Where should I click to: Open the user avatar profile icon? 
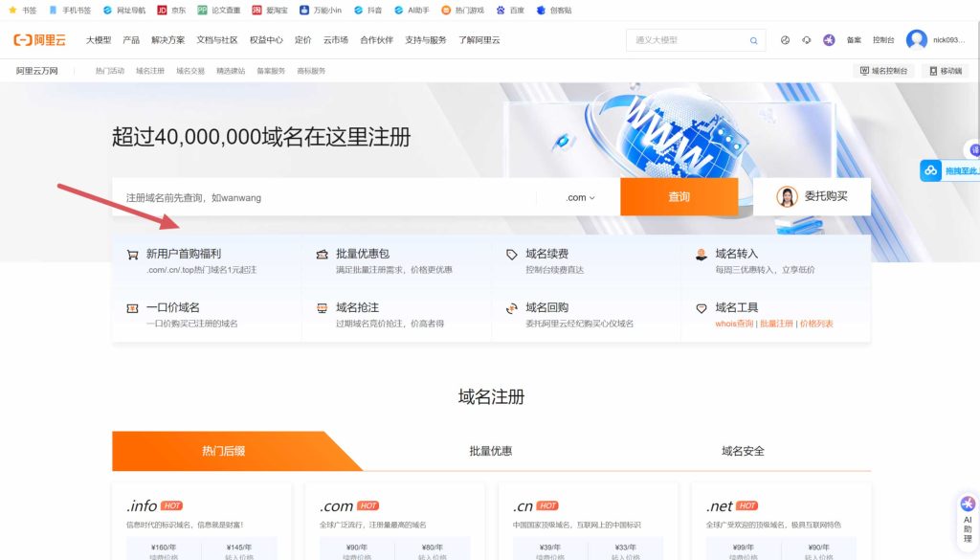(x=916, y=40)
